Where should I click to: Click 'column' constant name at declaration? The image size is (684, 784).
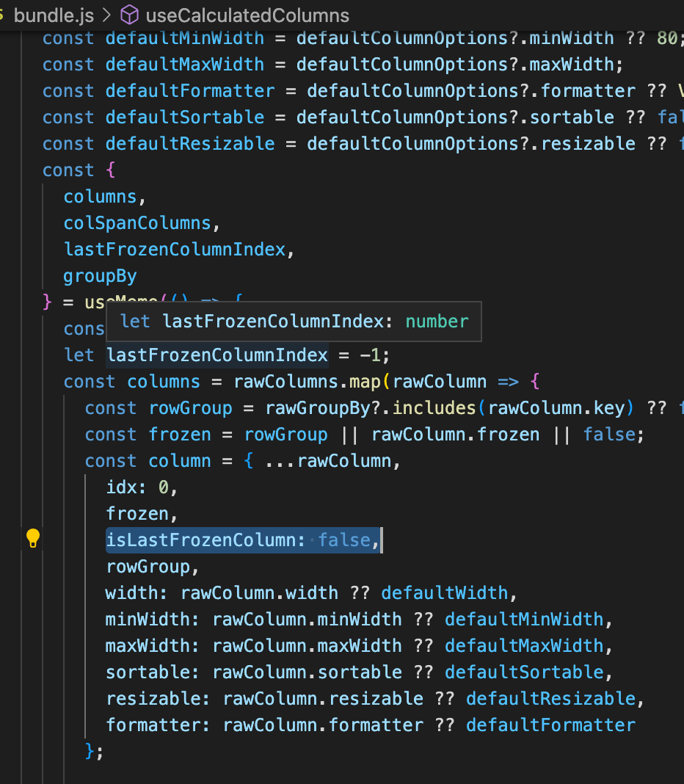[x=180, y=462]
